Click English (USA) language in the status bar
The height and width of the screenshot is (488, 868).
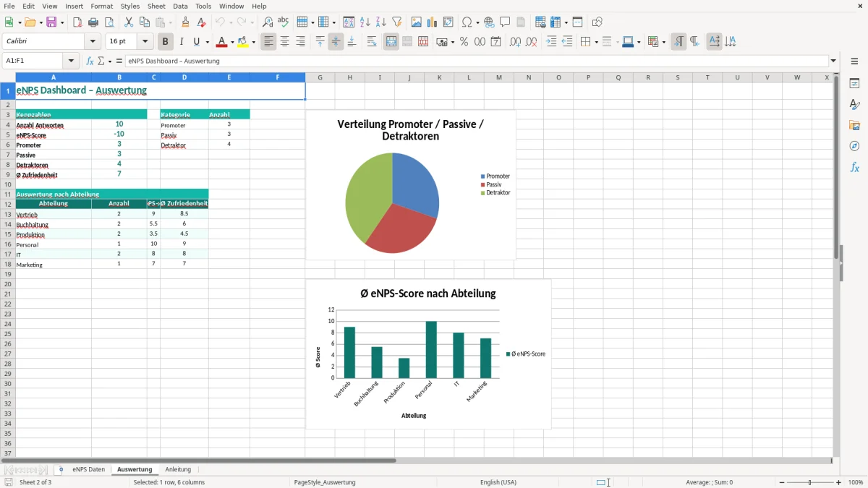pyautogui.click(x=498, y=482)
